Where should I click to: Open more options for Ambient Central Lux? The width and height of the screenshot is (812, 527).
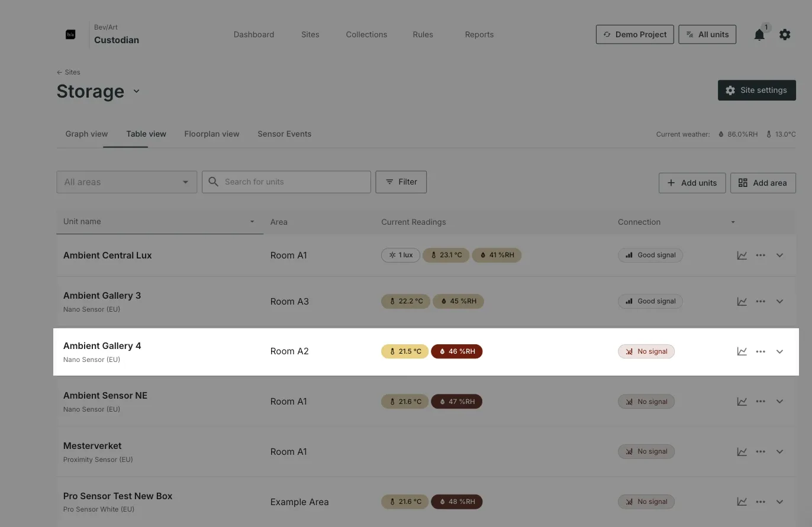(761, 256)
